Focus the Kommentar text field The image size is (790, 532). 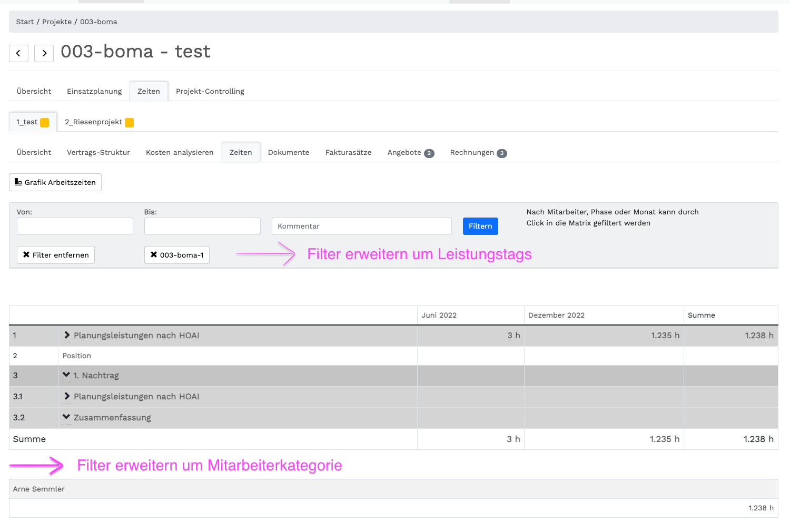coord(361,226)
